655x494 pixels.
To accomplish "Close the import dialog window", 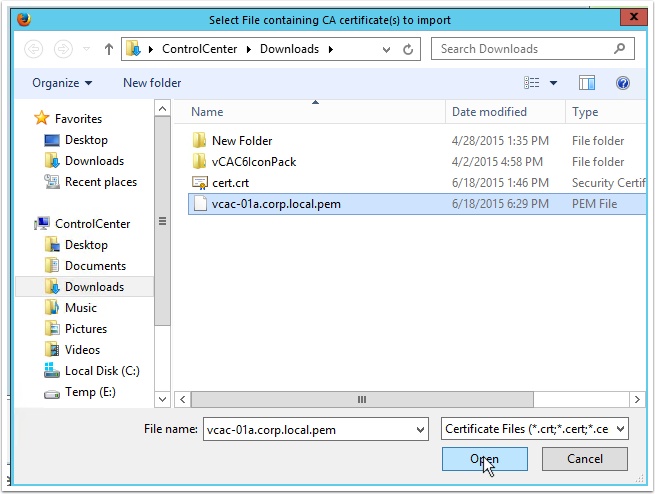I will [x=633, y=17].
